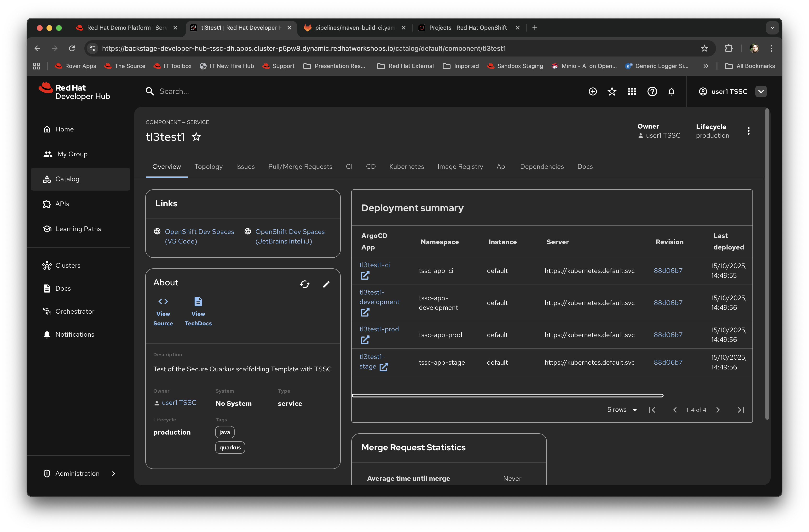This screenshot has width=809, height=532.
Task: Open the Clusters sidebar item
Action: pyautogui.click(x=68, y=265)
